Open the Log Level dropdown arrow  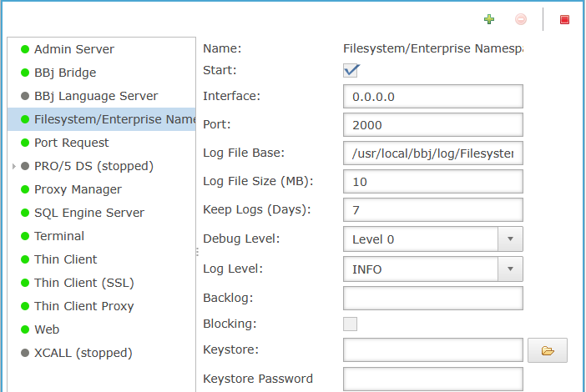click(x=510, y=269)
